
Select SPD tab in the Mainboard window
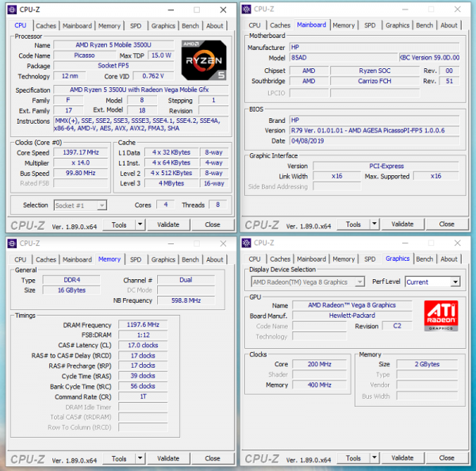click(x=370, y=25)
